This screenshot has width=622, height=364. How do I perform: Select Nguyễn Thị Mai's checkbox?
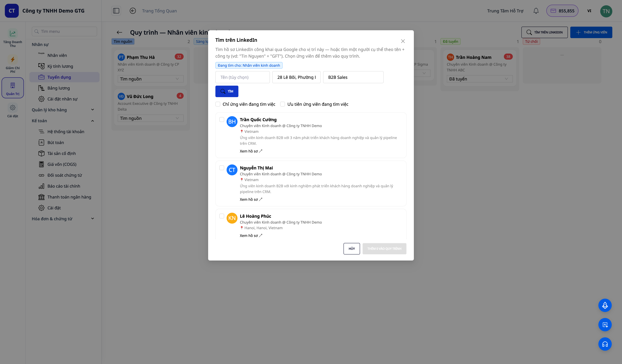point(222,168)
